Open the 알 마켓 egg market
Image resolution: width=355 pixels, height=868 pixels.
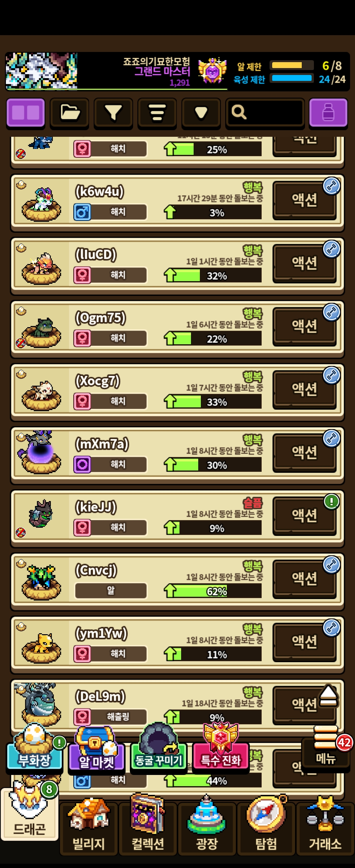pyautogui.click(x=97, y=751)
